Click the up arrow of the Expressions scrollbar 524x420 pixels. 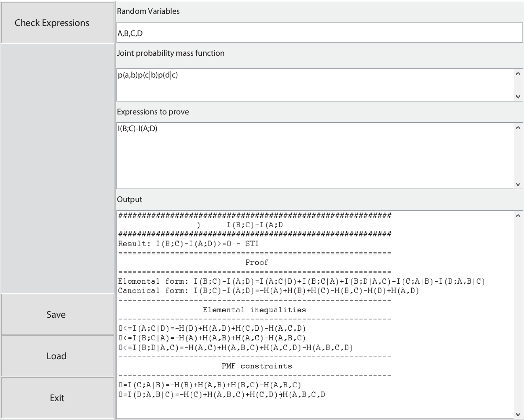(x=518, y=127)
